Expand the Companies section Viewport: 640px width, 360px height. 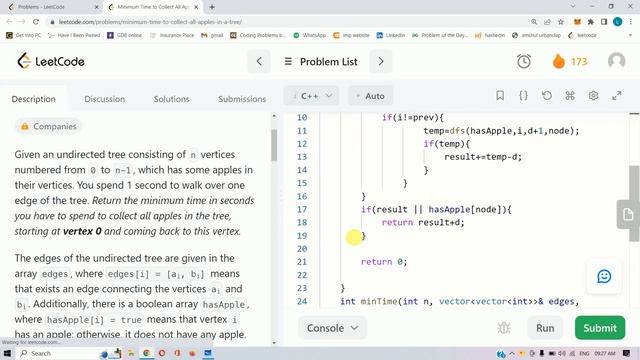(x=49, y=127)
